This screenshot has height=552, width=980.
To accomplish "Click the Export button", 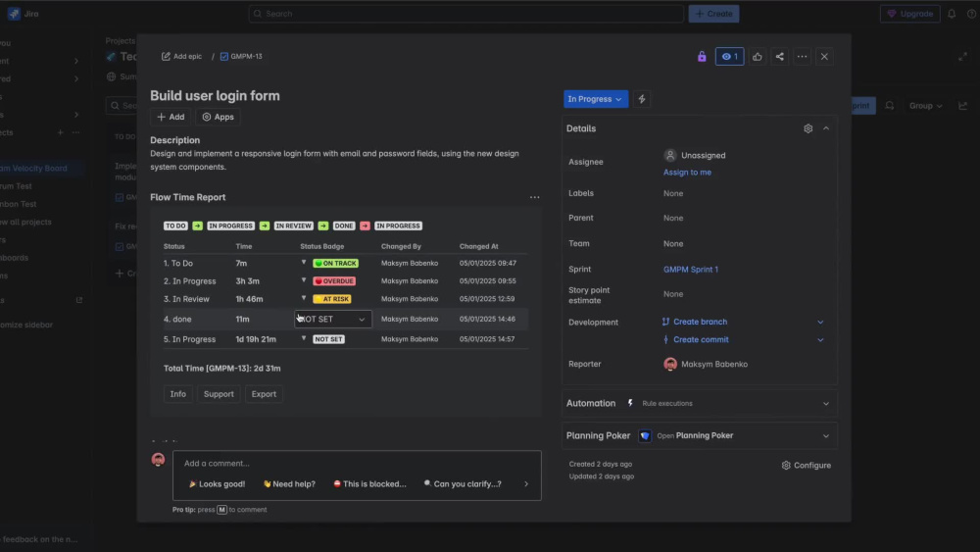I will (x=264, y=394).
